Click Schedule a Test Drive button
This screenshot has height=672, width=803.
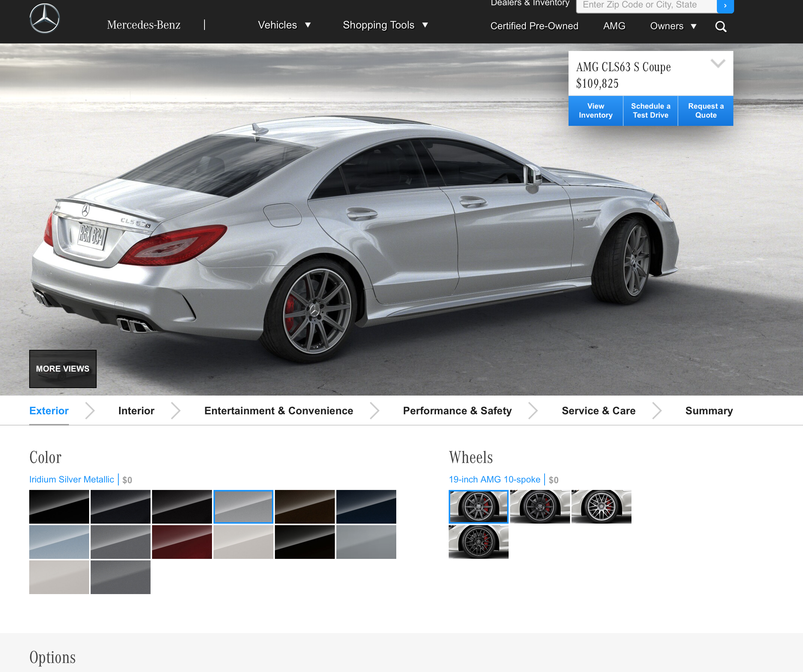tap(651, 111)
